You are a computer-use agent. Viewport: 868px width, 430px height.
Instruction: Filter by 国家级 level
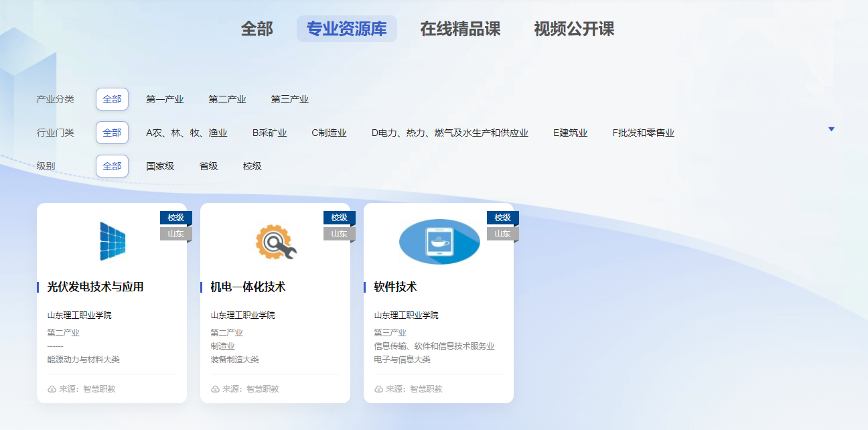[160, 166]
